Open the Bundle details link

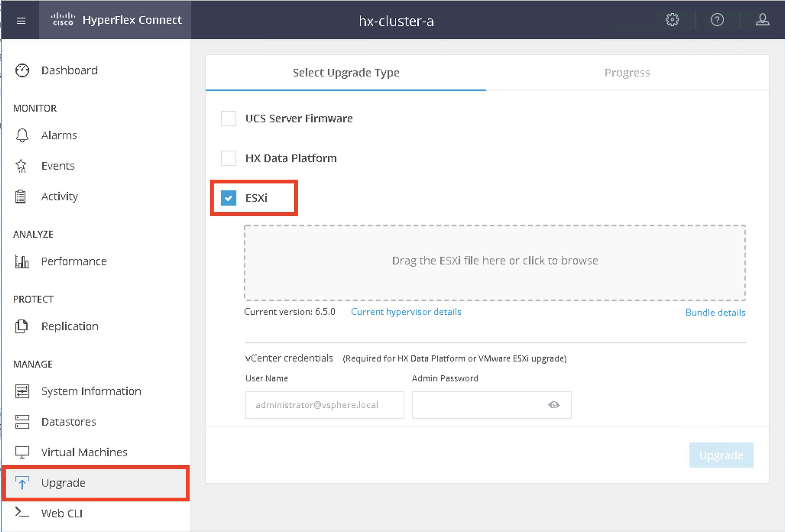click(715, 313)
